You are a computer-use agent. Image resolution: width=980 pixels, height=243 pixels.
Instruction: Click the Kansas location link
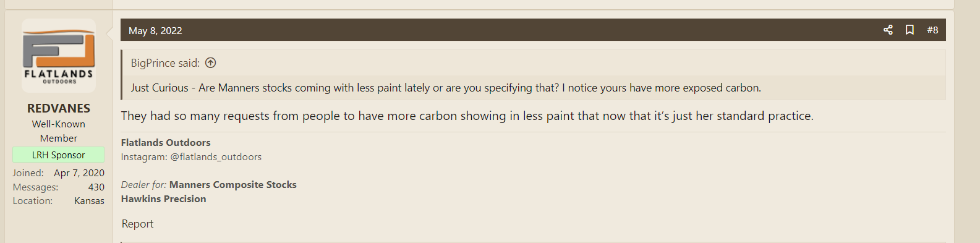tap(89, 201)
